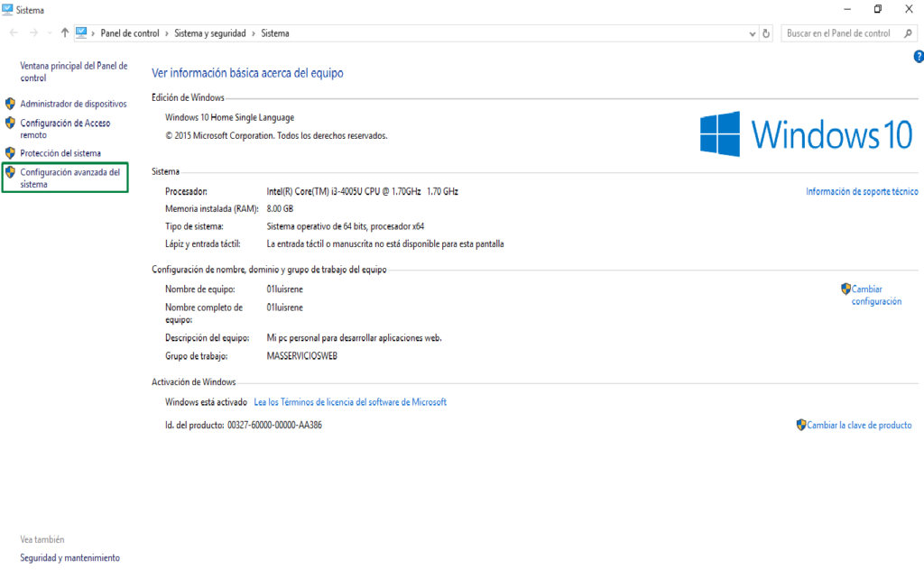Image resolution: width=924 pixels, height=578 pixels.
Task: Select 'Sistema y seguridad' breadcrumb
Action: click(209, 33)
